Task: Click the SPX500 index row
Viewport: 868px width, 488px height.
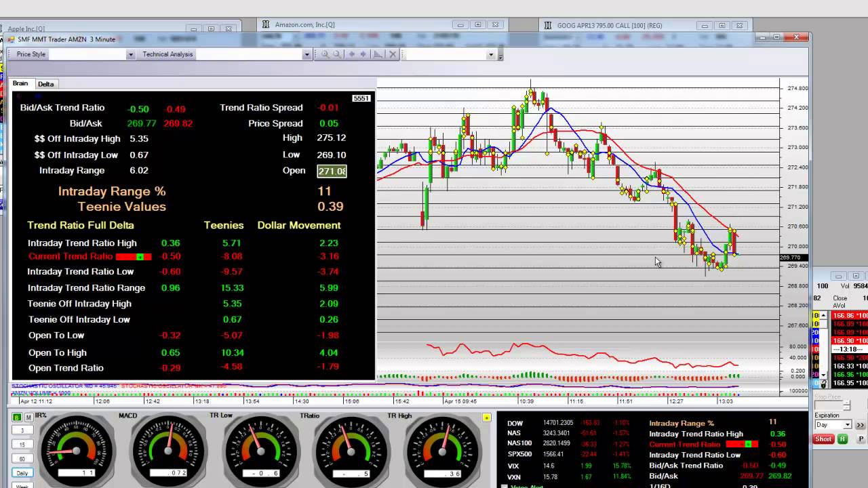Action: [568, 454]
